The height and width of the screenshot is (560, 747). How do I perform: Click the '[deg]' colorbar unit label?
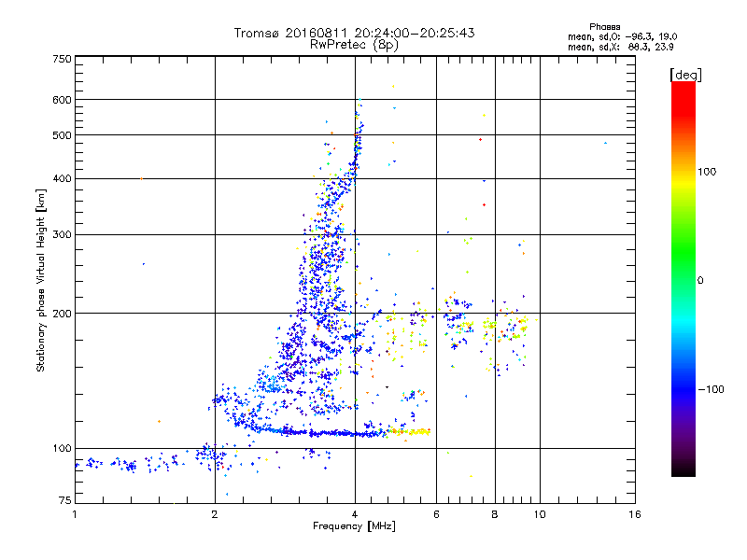pyautogui.click(x=685, y=76)
